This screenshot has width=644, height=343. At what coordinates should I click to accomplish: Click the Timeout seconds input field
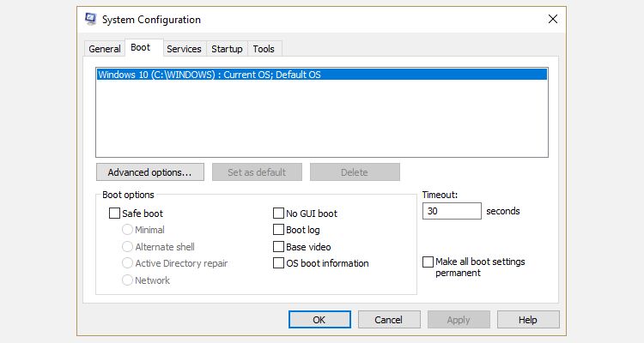pyautogui.click(x=452, y=211)
